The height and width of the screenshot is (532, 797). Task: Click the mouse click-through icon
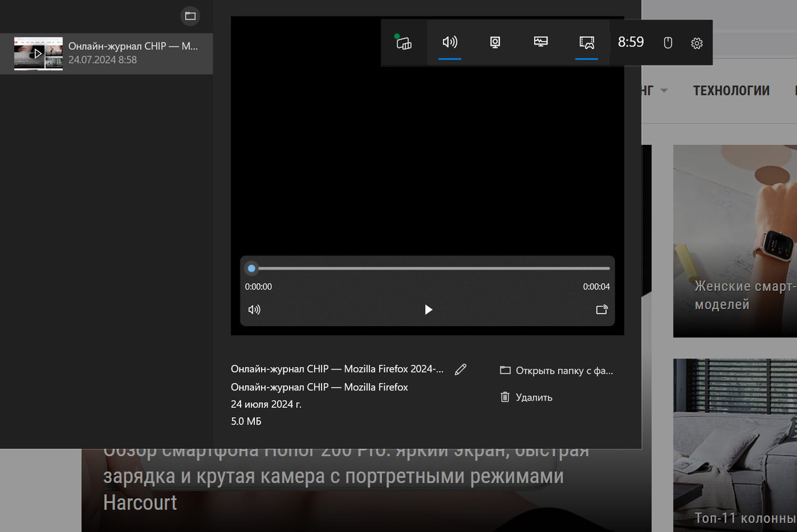(667, 43)
